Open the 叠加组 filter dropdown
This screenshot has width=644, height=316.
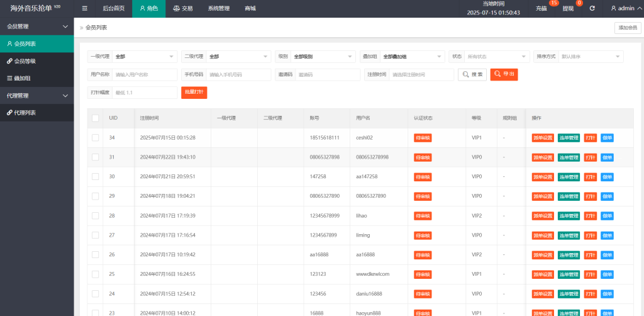(413, 56)
